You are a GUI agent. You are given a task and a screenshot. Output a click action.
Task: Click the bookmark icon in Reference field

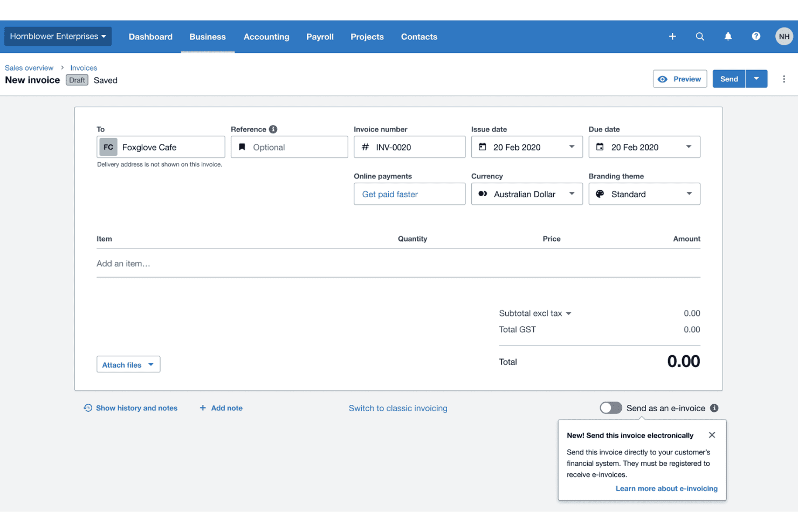(x=242, y=147)
